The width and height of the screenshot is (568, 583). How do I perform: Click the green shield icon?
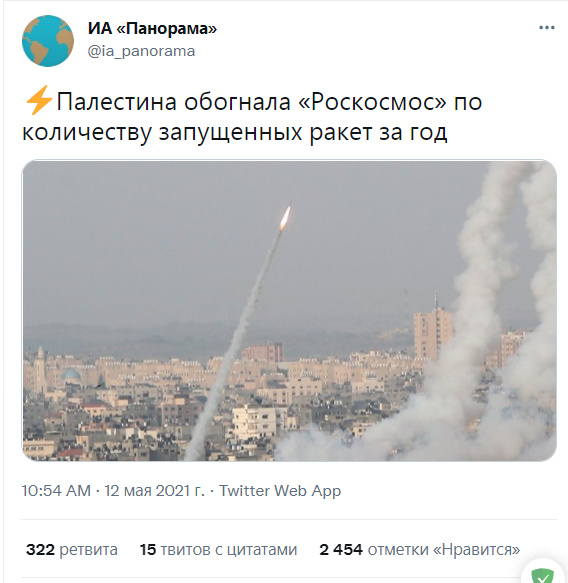tap(542, 576)
